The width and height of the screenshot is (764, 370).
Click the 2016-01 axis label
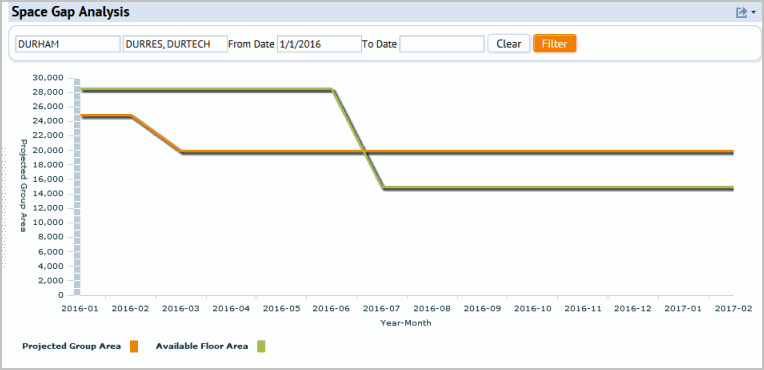click(x=79, y=309)
